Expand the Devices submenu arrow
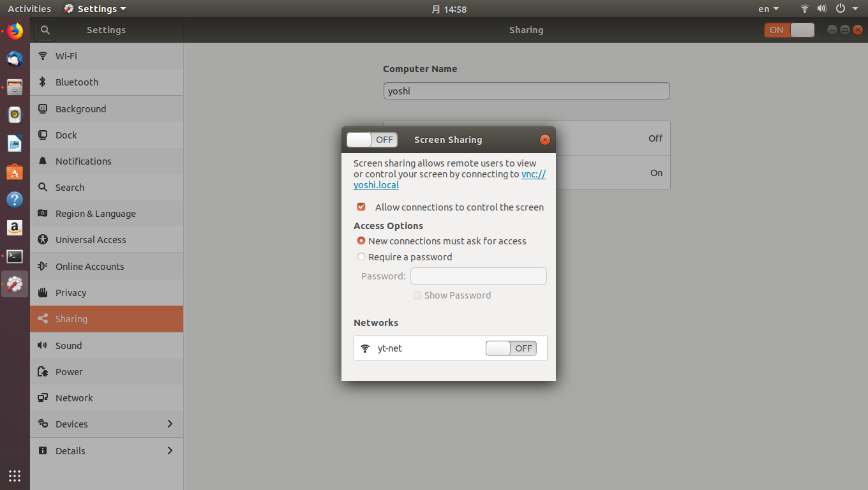The image size is (868, 490). [x=170, y=424]
